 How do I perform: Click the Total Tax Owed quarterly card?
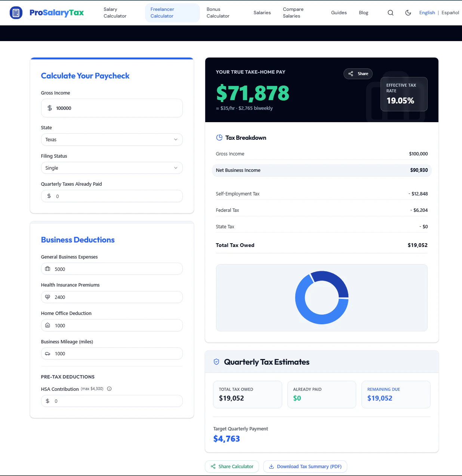[x=247, y=395]
